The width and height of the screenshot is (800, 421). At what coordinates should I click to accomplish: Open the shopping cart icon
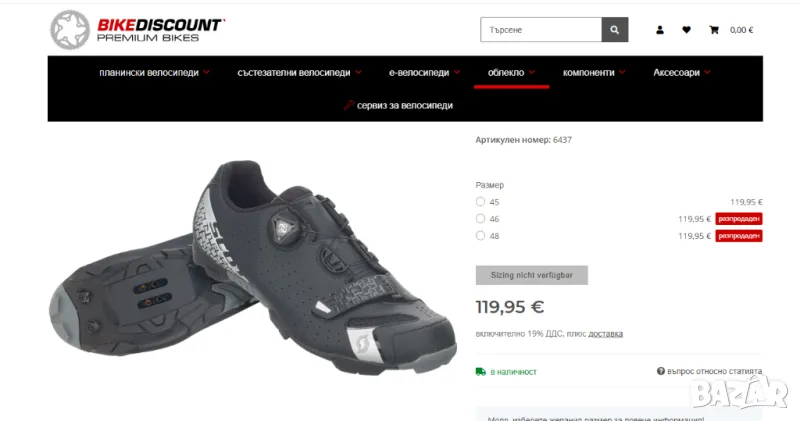[x=714, y=30]
